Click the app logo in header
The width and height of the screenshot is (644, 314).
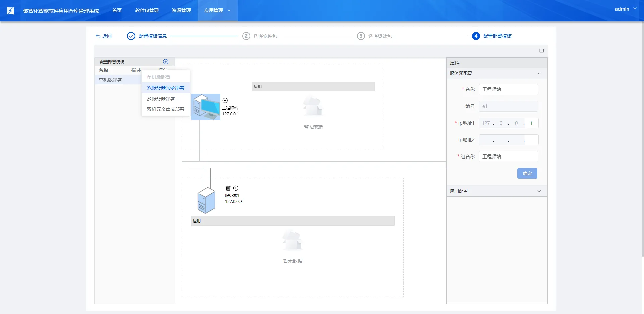pyautogui.click(x=10, y=11)
